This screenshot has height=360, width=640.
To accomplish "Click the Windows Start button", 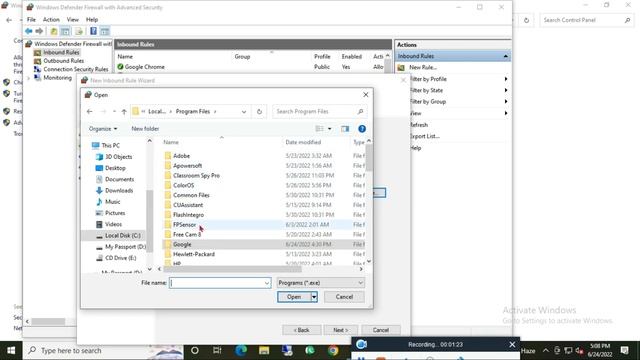I will 11,351.
